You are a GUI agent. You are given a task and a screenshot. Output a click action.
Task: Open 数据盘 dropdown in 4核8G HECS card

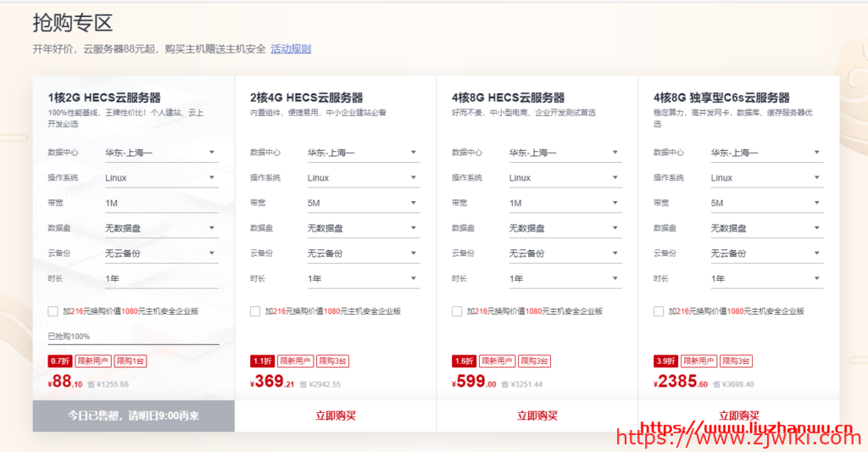pos(565,228)
